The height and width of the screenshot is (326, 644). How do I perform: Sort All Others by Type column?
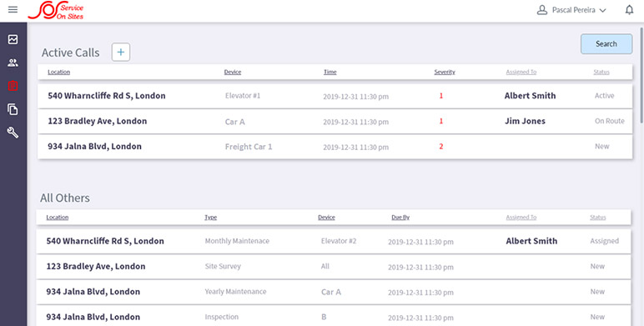(x=211, y=218)
